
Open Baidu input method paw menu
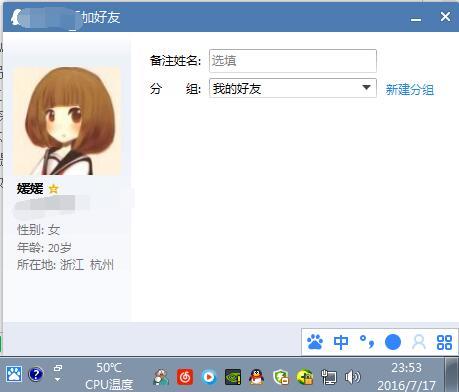tap(315, 342)
